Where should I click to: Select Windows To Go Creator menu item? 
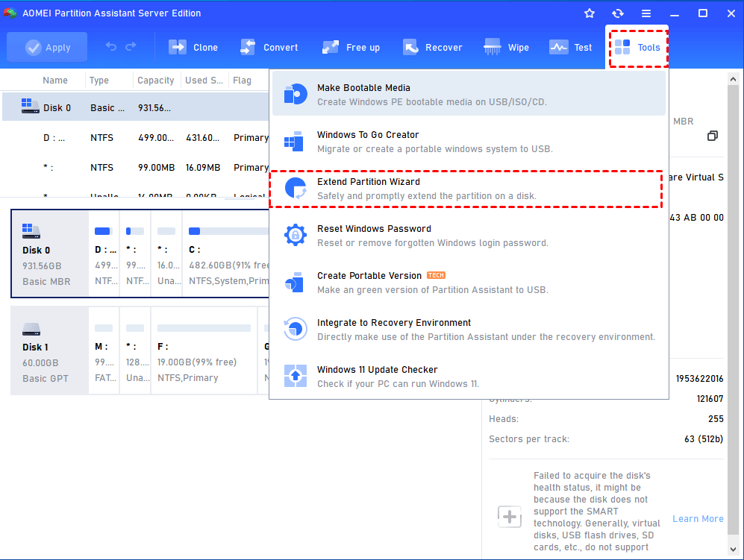pos(469,141)
